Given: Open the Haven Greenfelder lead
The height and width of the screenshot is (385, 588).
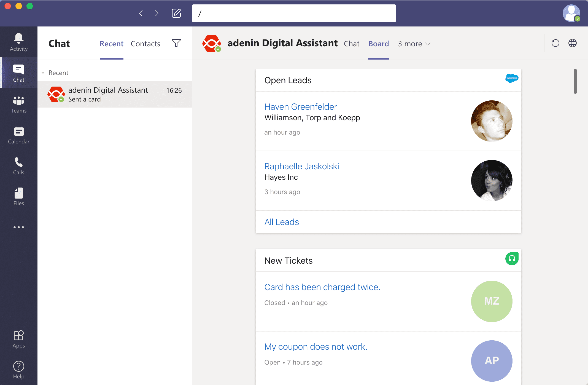Looking at the screenshot, I should click(301, 106).
